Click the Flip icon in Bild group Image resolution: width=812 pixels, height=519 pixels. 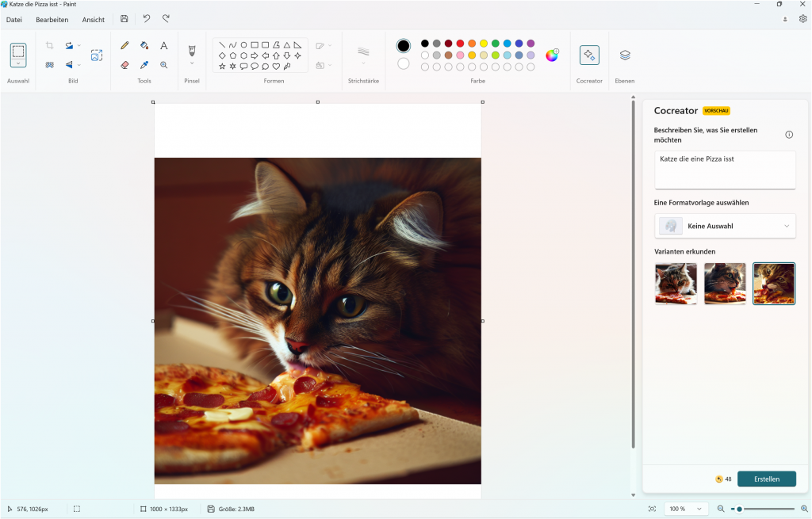click(x=69, y=65)
